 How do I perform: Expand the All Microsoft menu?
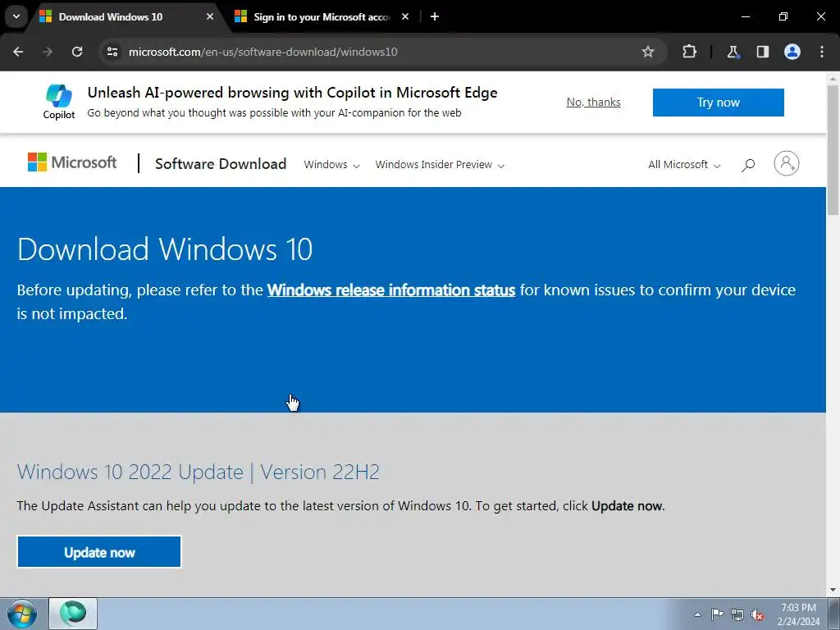coord(684,164)
